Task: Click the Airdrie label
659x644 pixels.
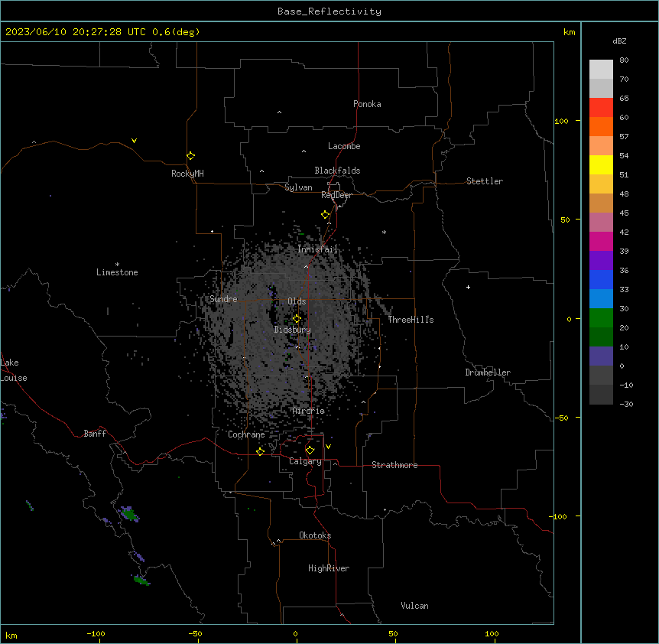Action: tap(309, 411)
